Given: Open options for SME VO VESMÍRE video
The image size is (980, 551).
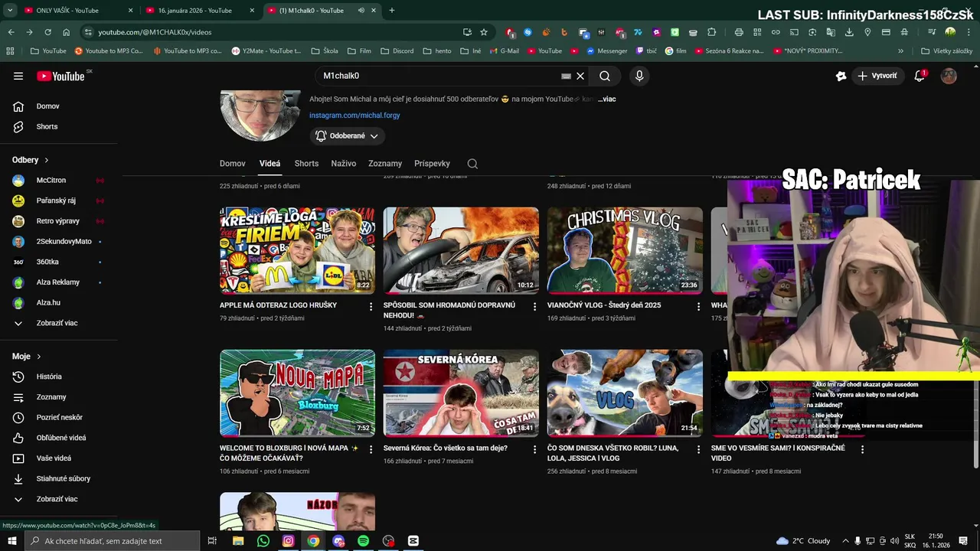Looking at the screenshot, I should 862,449.
